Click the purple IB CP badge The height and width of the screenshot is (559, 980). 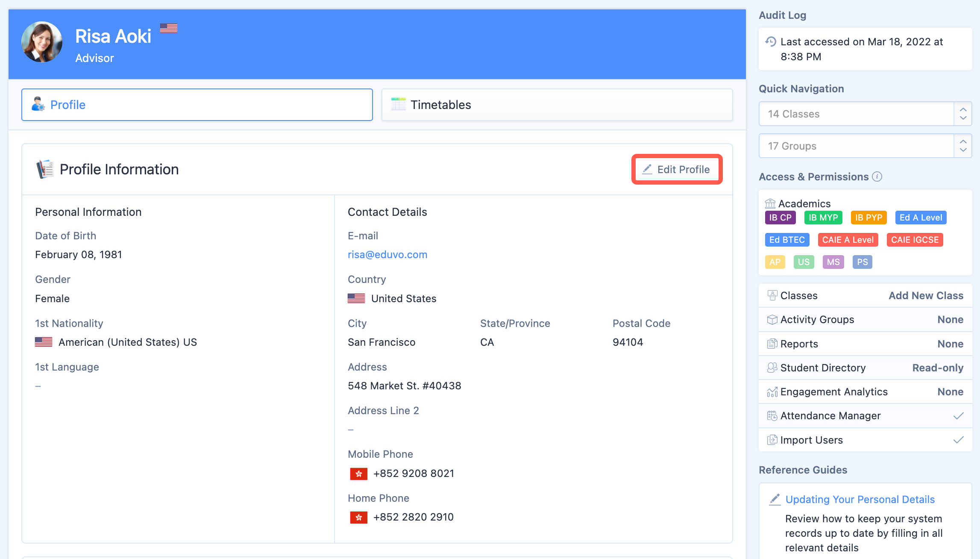click(x=780, y=218)
